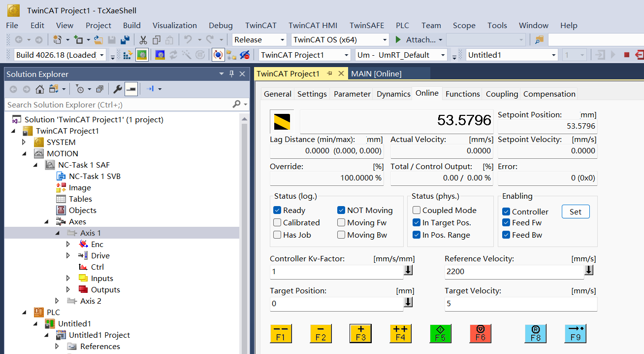644x354 pixels.
Task: Open the TwinCAT OS (x64) platform dropdown
Action: click(339, 40)
